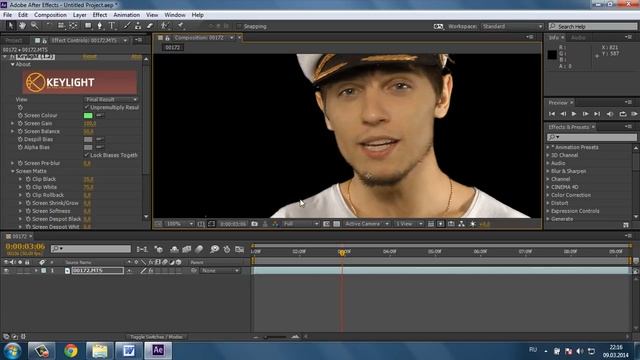Open the Full resolution dropdown
640x360 pixels.
tap(300, 224)
